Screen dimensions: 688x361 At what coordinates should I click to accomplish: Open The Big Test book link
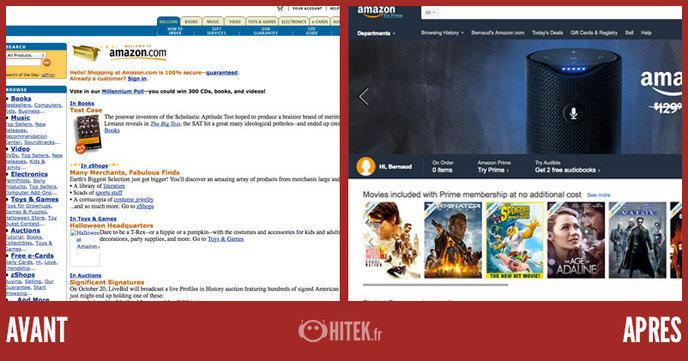tap(165, 124)
